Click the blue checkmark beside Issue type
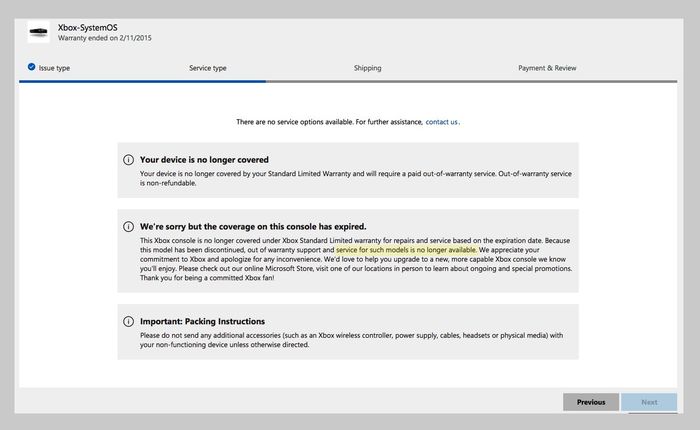700x430 pixels. click(x=31, y=67)
